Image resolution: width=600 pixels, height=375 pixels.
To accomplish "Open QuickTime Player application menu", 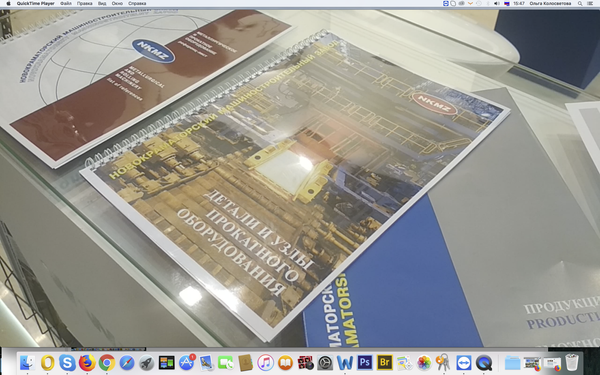I will tap(36, 3).
